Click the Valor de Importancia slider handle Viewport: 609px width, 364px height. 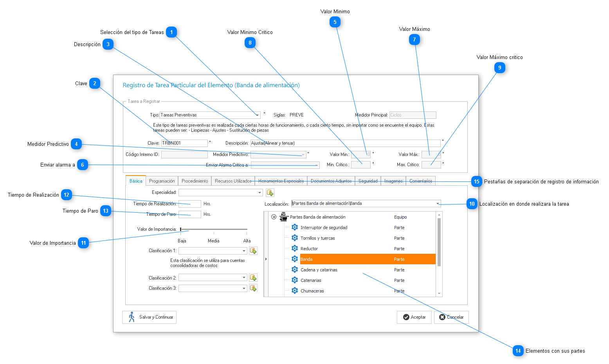click(180, 229)
